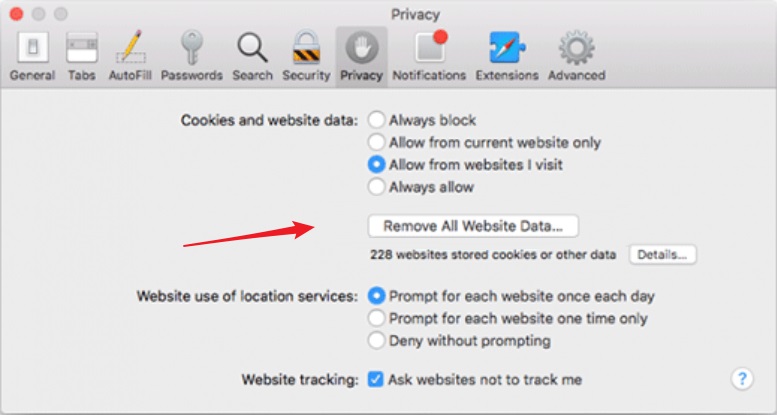
Task: Open the Advanced gear icon
Action: [576, 48]
